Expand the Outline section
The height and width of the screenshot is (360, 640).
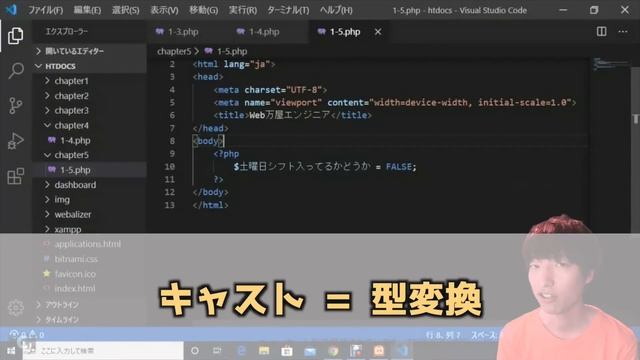(39, 304)
